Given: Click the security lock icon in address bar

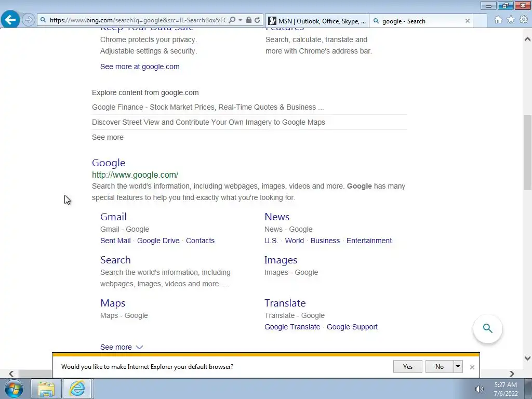Looking at the screenshot, I should coord(249,20).
